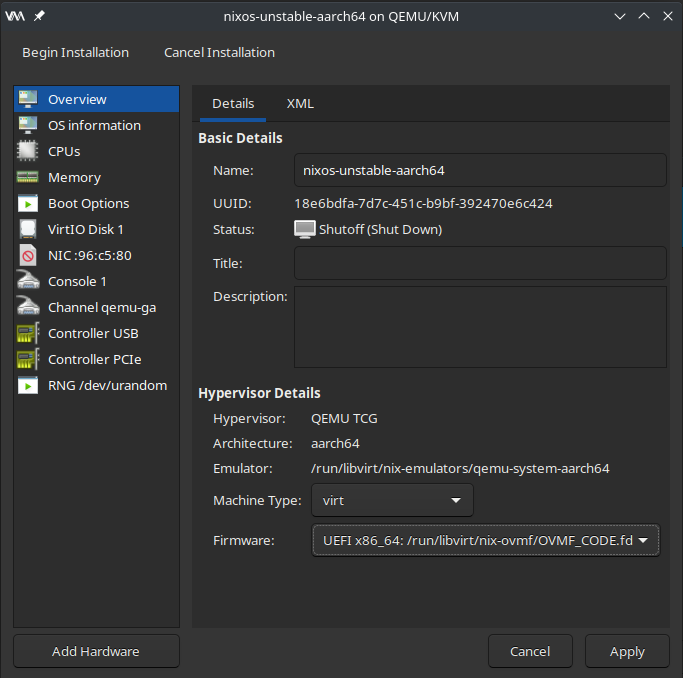Click the aarch64 architecture value
The height and width of the screenshot is (678, 683).
point(335,443)
